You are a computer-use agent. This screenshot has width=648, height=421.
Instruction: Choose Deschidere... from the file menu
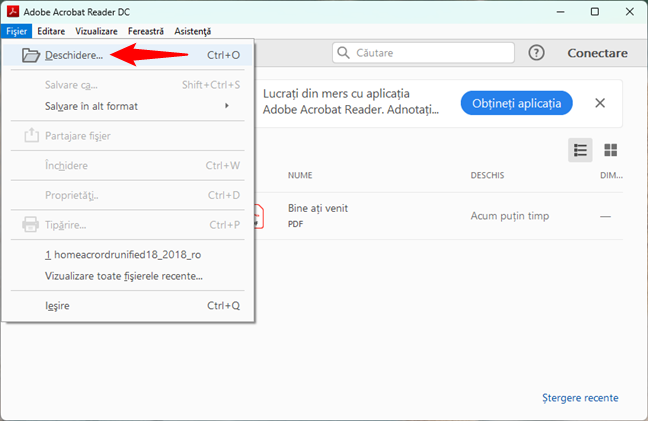[127, 55]
